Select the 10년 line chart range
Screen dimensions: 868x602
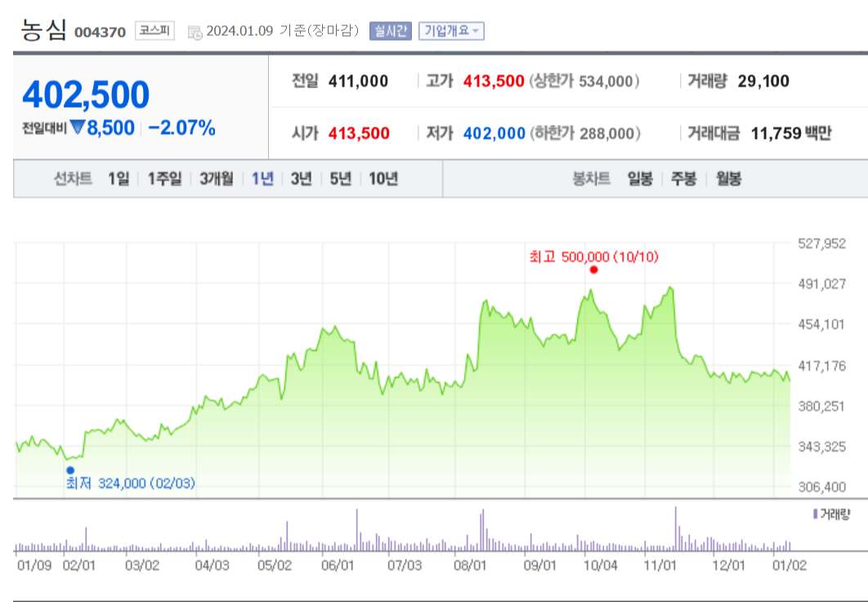tap(383, 179)
